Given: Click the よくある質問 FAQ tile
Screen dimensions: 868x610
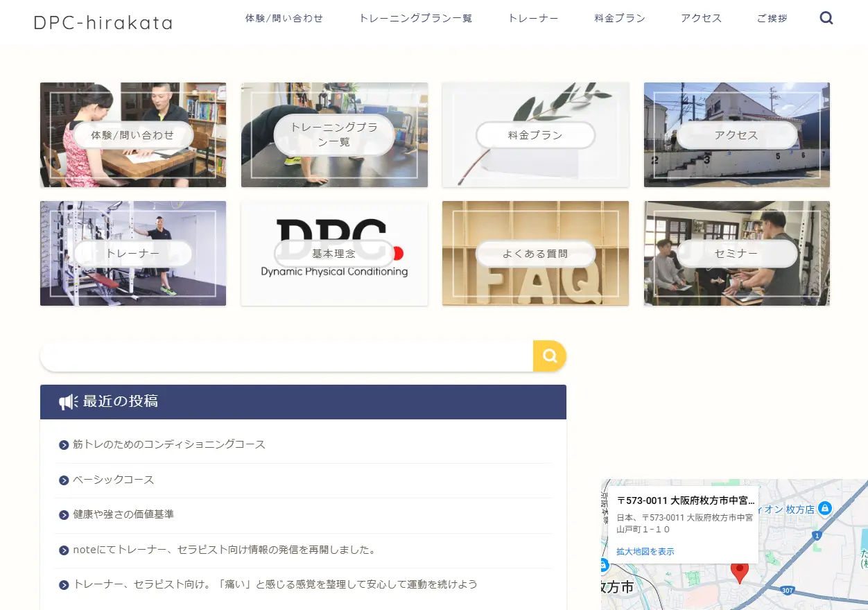Looking at the screenshot, I should [535, 254].
